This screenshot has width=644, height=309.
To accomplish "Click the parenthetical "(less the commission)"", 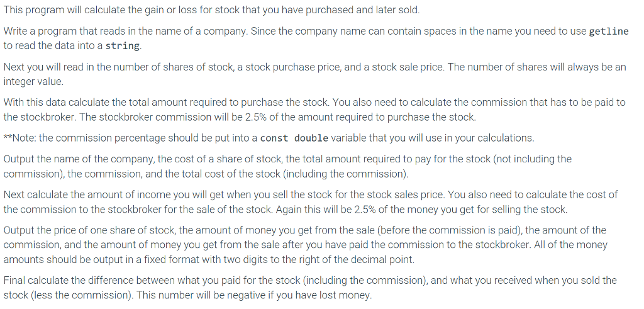I will coord(77,295).
